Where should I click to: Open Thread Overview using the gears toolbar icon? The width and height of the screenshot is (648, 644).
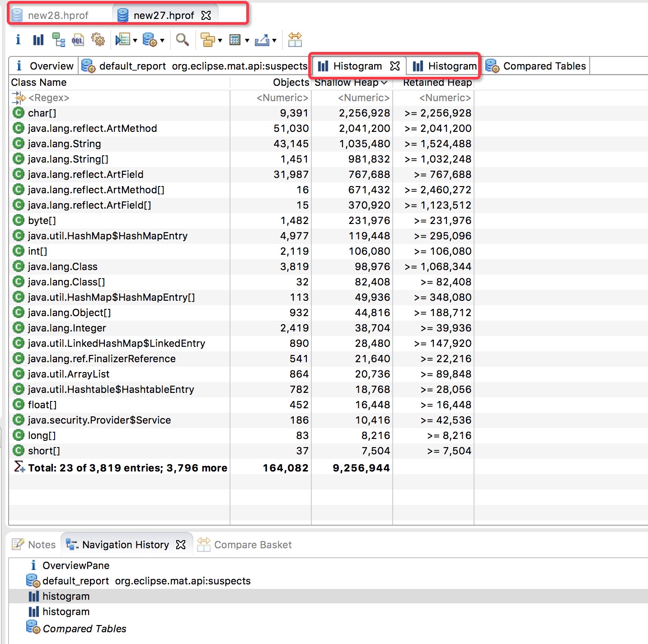point(98,40)
